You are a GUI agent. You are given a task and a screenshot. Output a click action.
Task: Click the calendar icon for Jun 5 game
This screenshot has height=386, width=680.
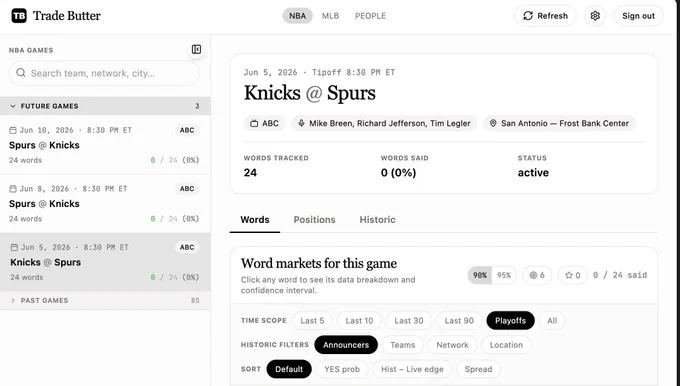[x=14, y=247]
